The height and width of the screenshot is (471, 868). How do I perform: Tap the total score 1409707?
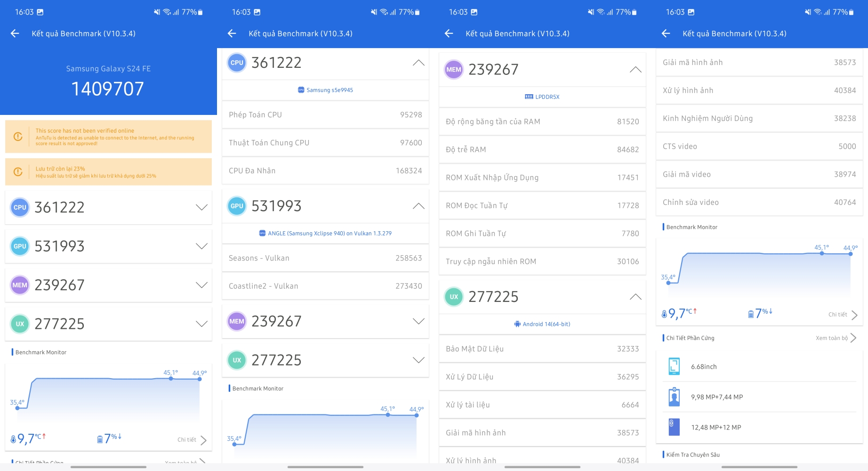[108, 89]
